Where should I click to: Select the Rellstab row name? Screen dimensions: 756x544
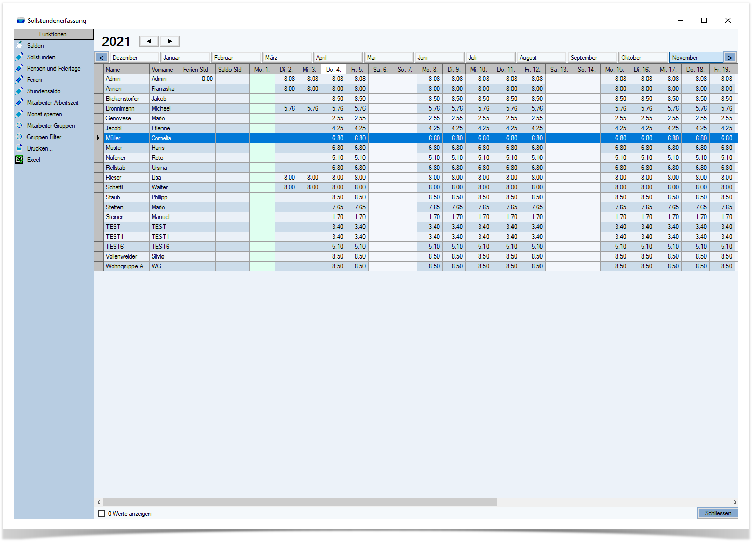[x=126, y=168]
